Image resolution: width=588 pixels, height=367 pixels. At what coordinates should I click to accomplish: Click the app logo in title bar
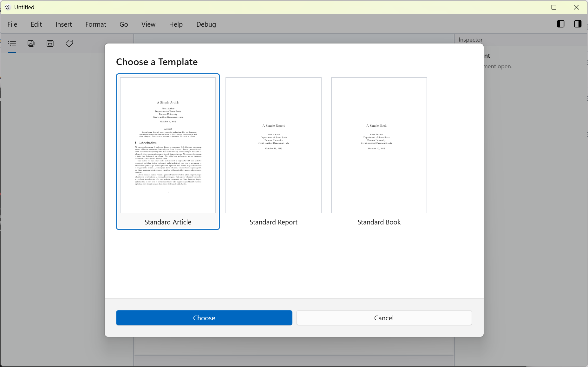pyautogui.click(x=8, y=7)
